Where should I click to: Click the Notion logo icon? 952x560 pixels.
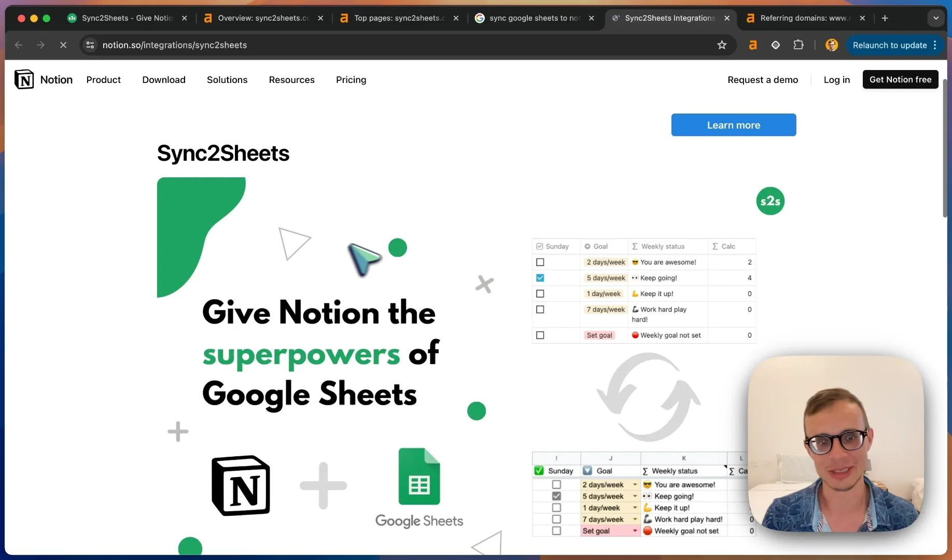(x=24, y=79)
